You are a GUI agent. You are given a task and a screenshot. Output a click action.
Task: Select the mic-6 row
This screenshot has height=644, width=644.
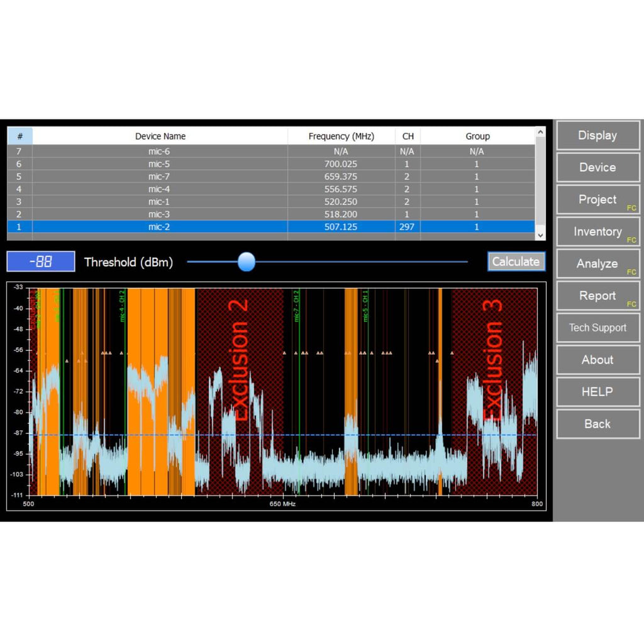coord(271,152)
